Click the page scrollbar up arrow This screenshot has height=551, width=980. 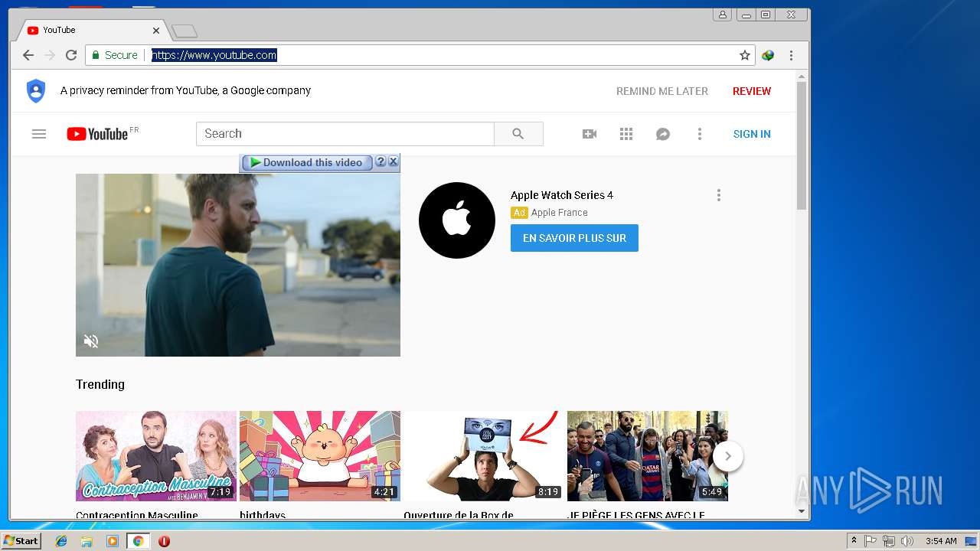click(x=802, y=77)
